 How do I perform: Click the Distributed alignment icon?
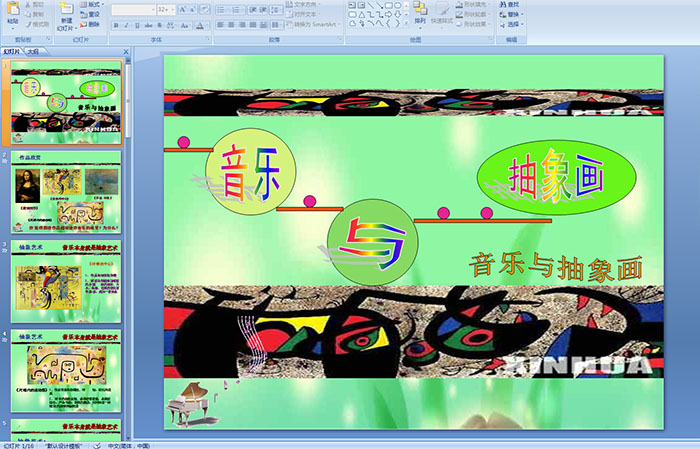[x=263, y=25]
